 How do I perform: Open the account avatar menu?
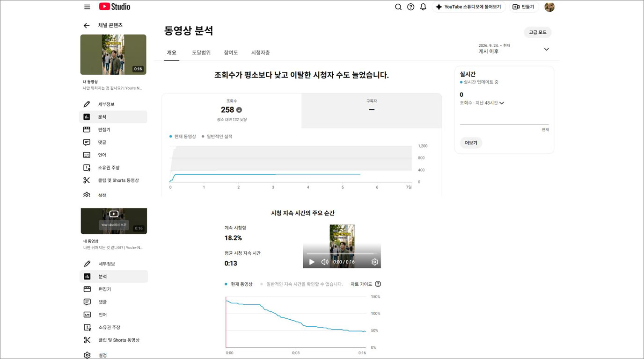coord(549,7)
